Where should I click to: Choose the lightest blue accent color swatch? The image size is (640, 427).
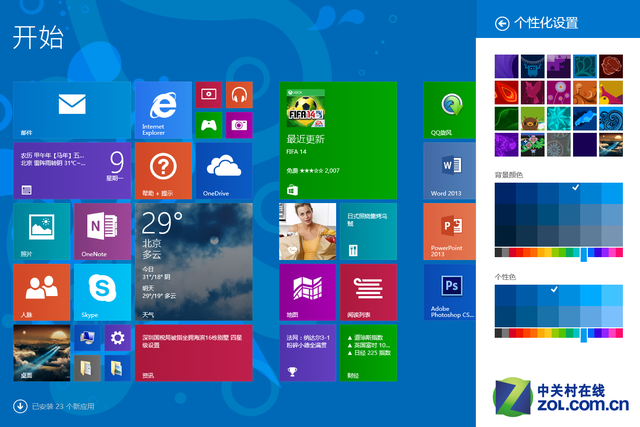tap(612, 317)
